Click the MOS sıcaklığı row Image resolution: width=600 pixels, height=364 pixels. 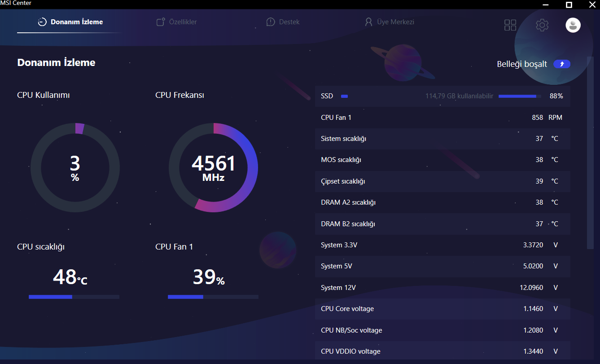coord(442,160)
